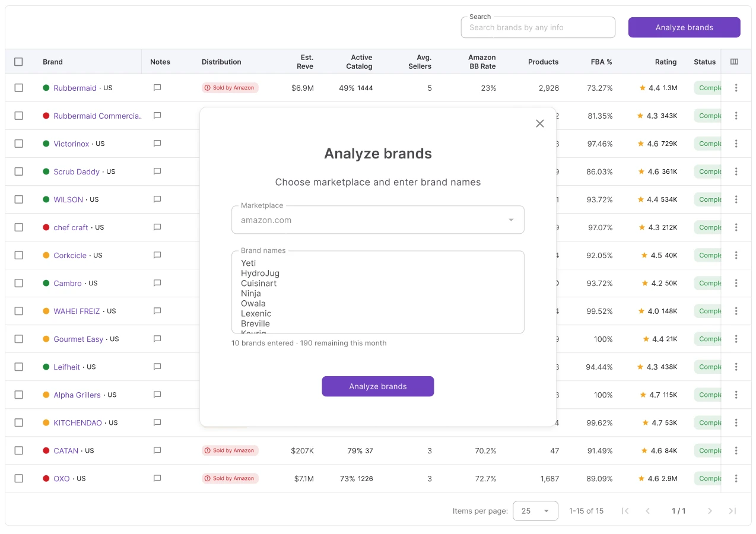Select the Rubbermaid Commercial row checkbox
Screen dimensions: 756x534
tap(18, 116)
